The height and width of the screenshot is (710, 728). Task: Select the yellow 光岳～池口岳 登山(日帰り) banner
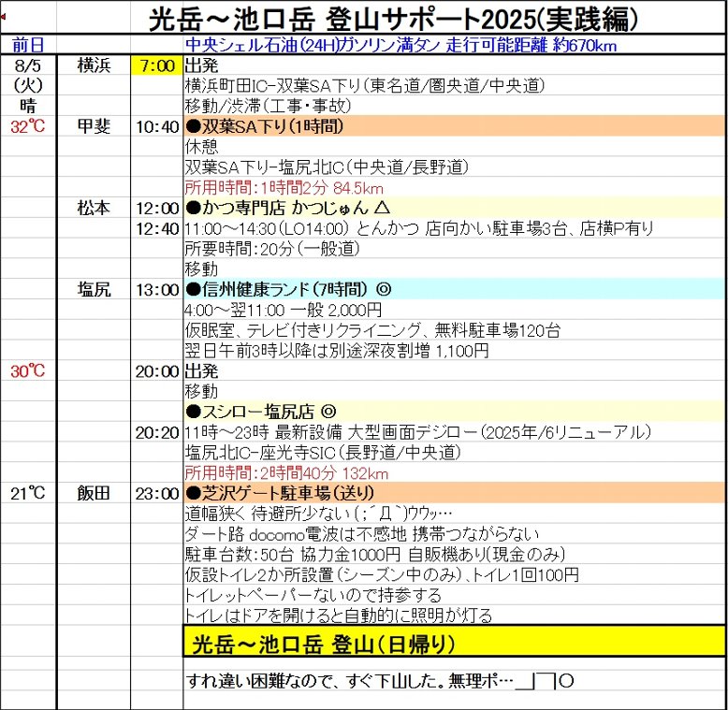[455, 641]
